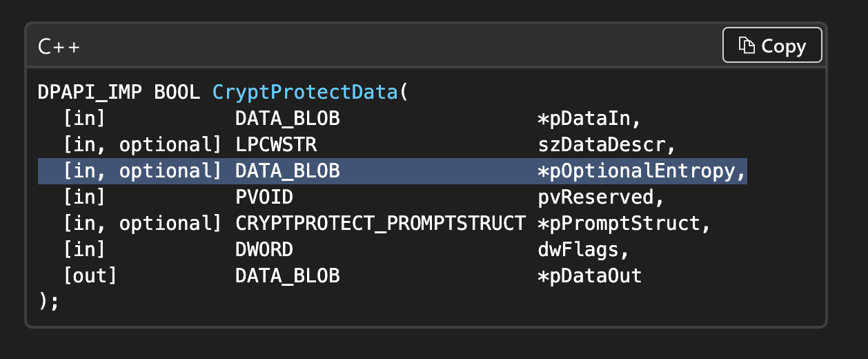868x359 pixels.
Task: Click the DATA_BLOB type on the highlighted line
Action: (x=288, y=171)
